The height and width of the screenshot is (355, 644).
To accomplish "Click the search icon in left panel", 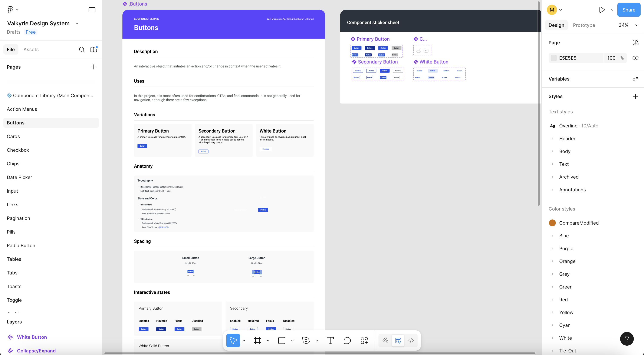I will pyautogui.click(x=82, y=49).
